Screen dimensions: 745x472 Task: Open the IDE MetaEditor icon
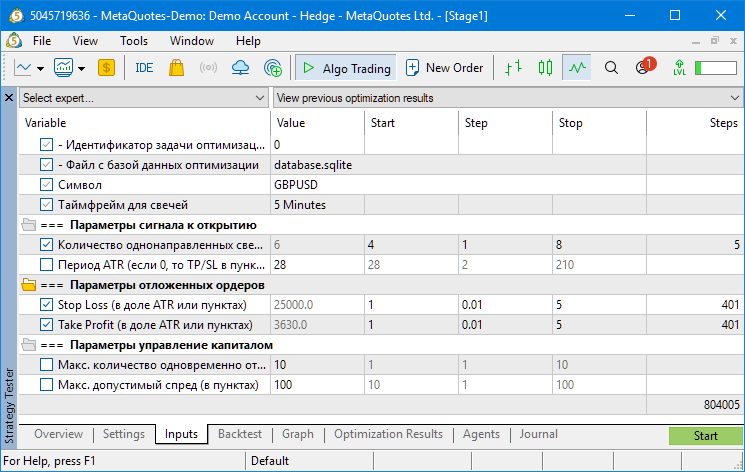[x=144, y=68]
